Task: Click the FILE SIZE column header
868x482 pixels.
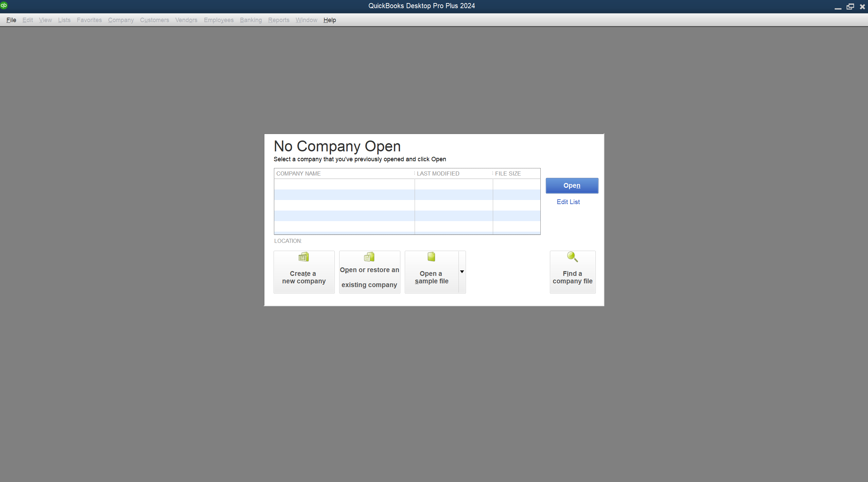Action: click(x=517, y=173)
